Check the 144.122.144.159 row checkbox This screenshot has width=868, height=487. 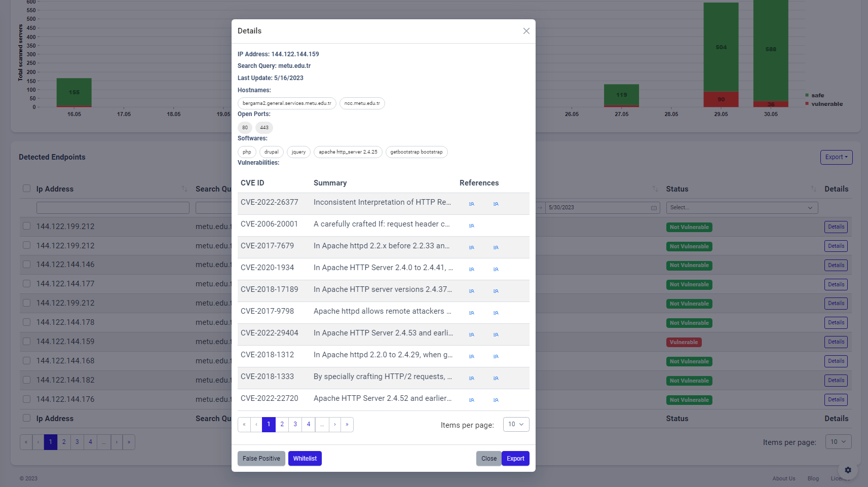coord(27,342)
